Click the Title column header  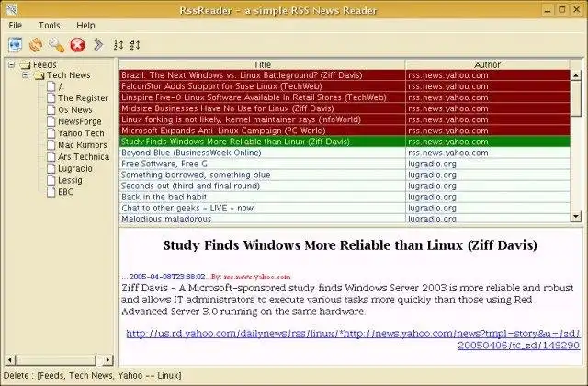pos(262,64)
